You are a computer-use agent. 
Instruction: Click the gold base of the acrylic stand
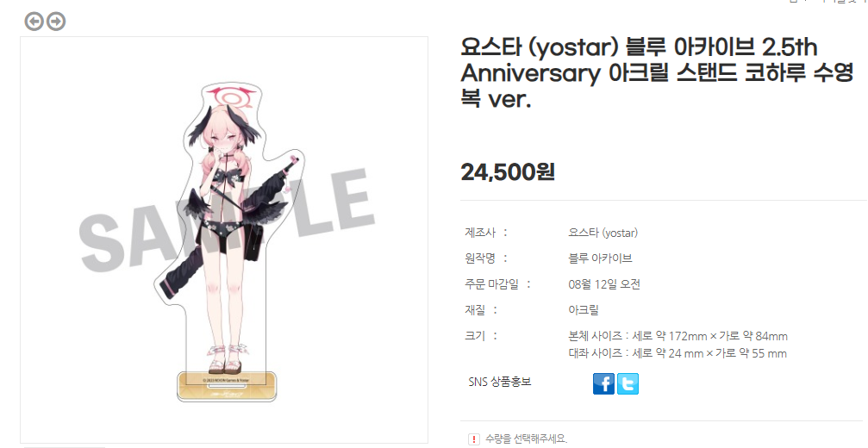click(227, 387)
